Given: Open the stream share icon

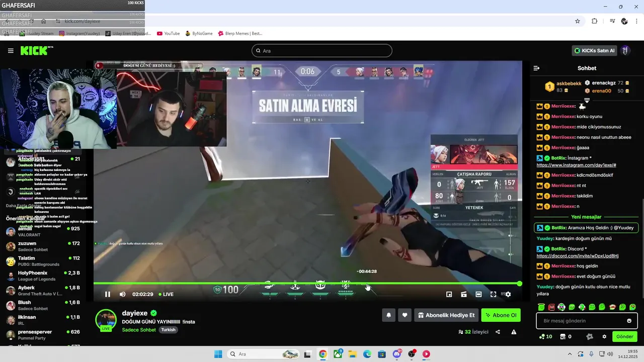Looking at the screenshot, I should pyautogui.click(x=498, y=332).
